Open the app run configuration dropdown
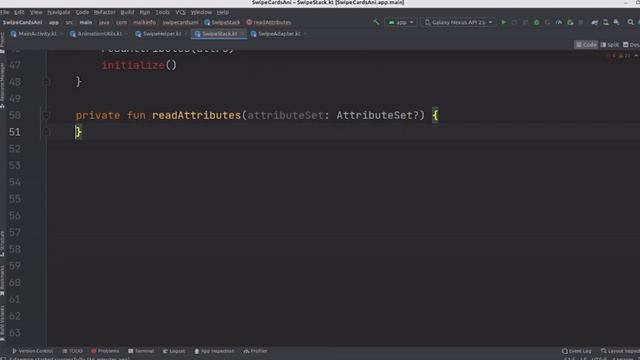 400,22
